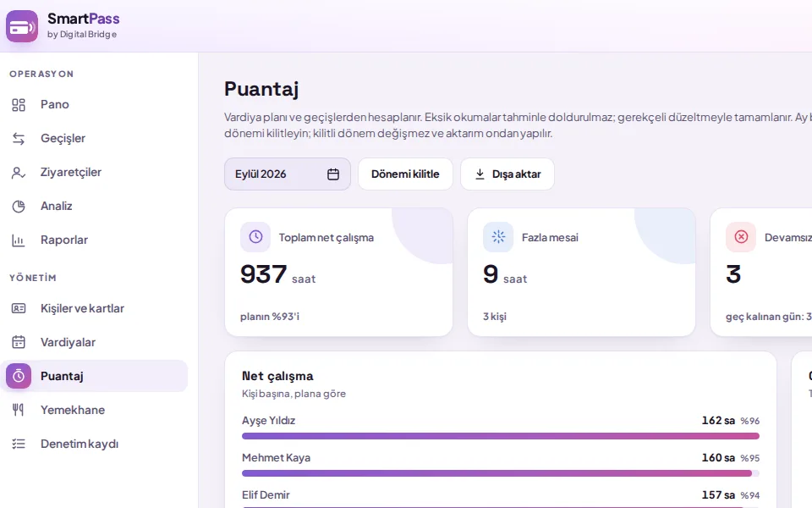Click the '9 saat' overtime value
Screen dimensions: 812x508
pyautogui.click(x=505, y=274)
